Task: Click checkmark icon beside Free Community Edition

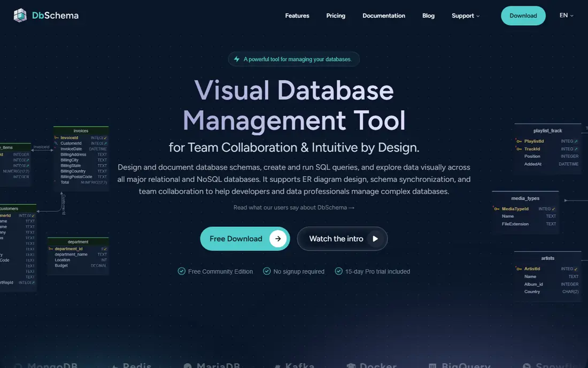Action: pos(182,271)
